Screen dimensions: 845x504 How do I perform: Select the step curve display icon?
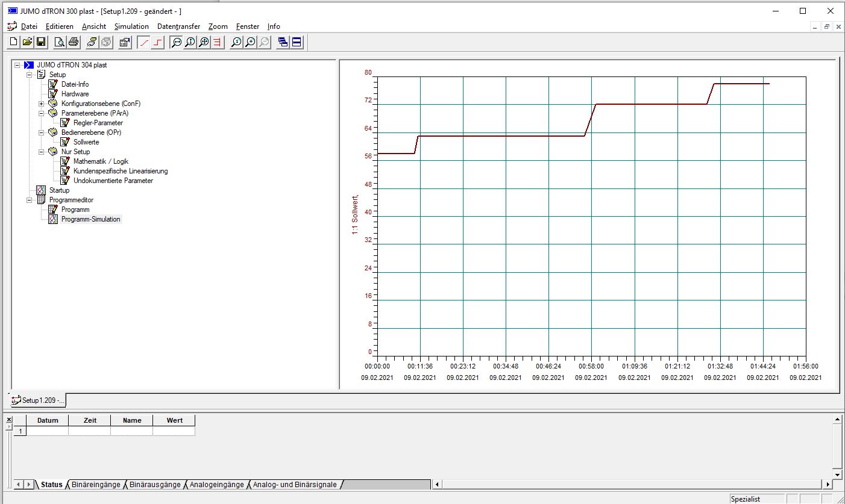(x=158, y=42)
